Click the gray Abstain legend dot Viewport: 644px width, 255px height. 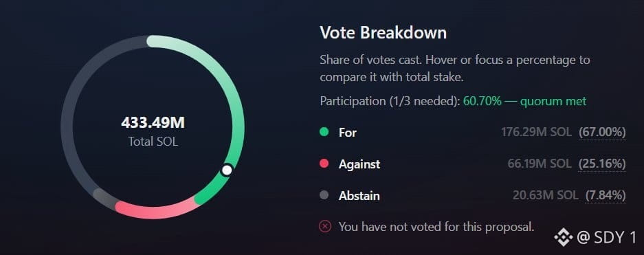324,195
